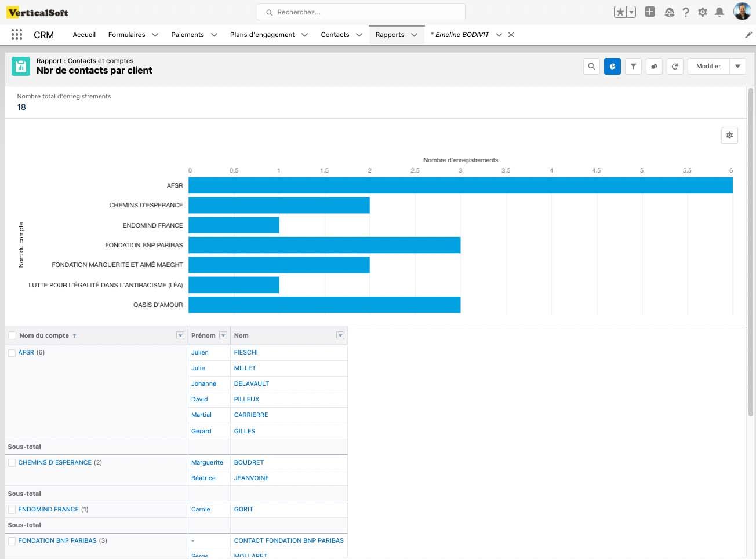Image resolution: width=756 pixels, height=559 pixels.
Task: Click the sort arrow on Nom du compte
Action: click(x=74, y=336)
